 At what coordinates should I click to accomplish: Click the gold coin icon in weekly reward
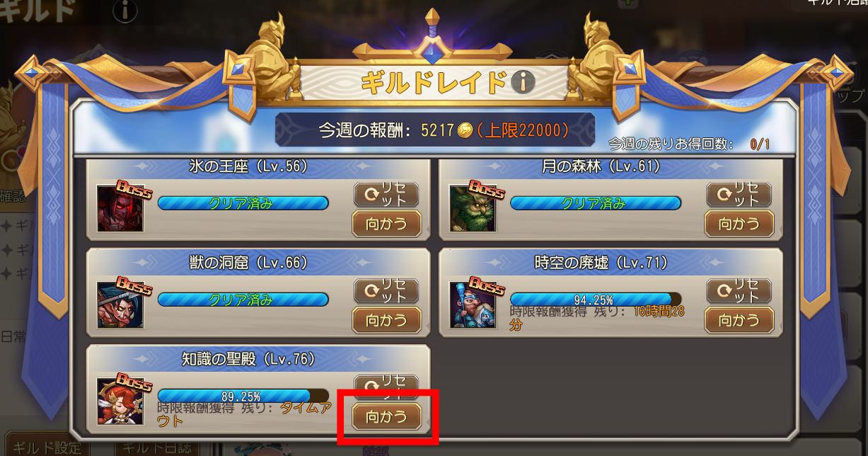[465, 130]
